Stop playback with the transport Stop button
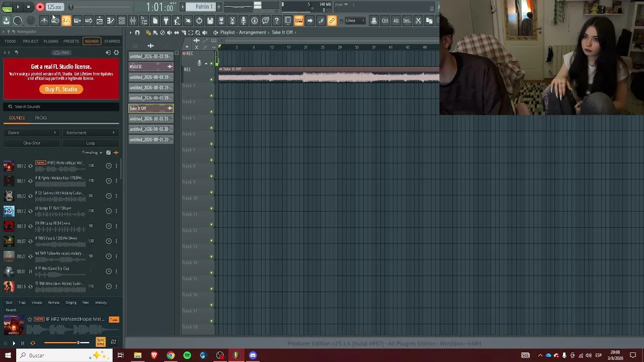The image size is (644, 362). pos(29,7)
